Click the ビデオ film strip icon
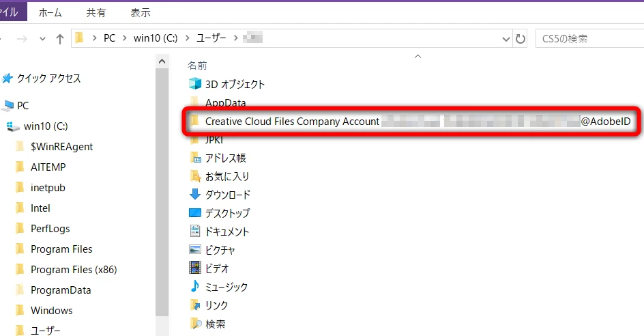Screen dimensions: 644x336 [x=195, y=268]
